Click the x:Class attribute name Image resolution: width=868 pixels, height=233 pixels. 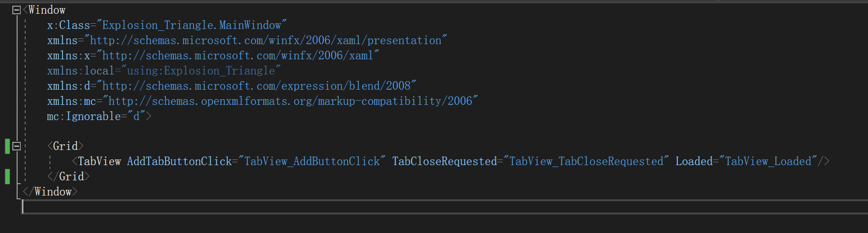click(68, 25)
